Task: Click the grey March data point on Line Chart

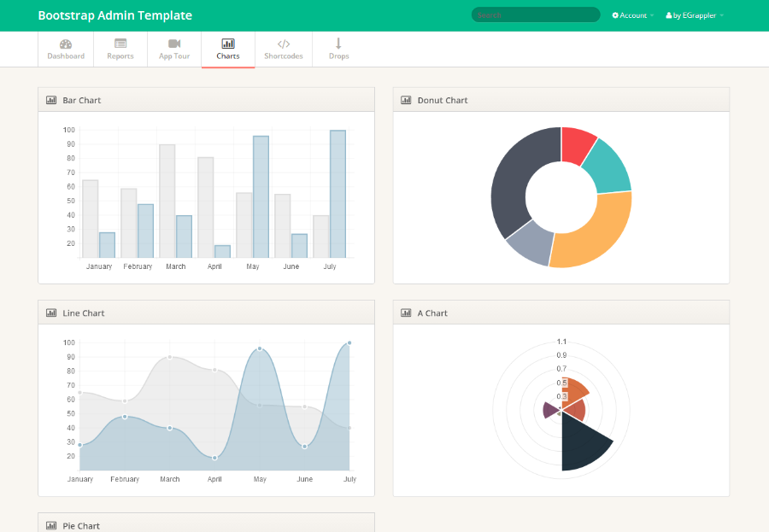Action: [170, 357]
